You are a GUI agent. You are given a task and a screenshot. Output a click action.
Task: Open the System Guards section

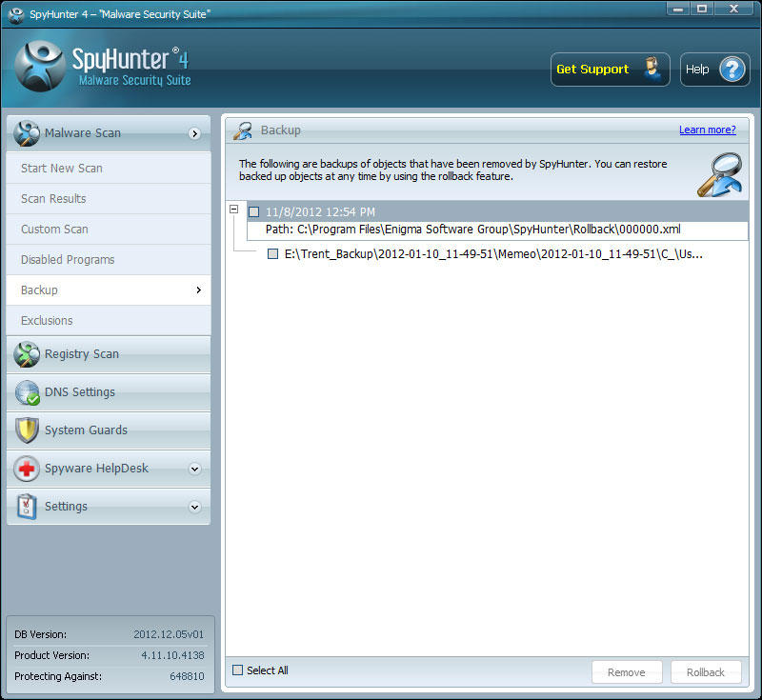pyautogui.click(x=109, y=430)
